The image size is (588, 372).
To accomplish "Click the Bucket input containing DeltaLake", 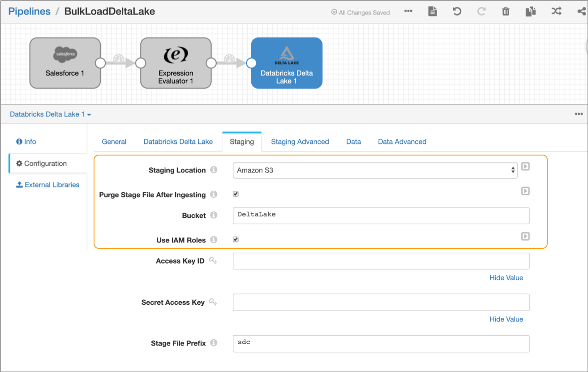I will [381, 215].
